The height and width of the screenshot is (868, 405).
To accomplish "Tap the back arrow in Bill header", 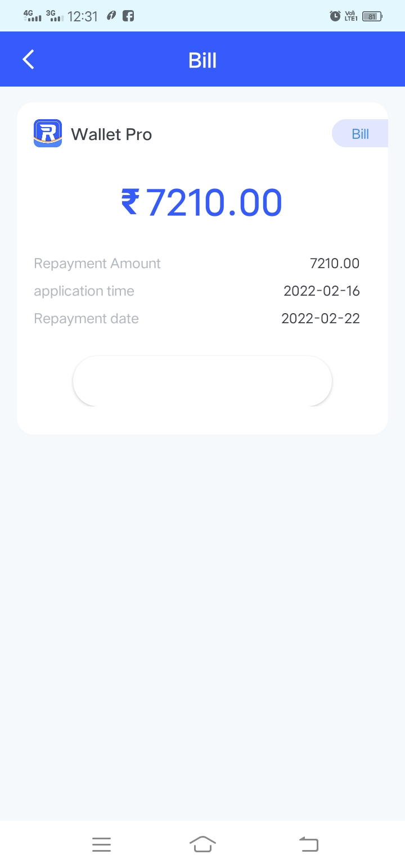I will tap(28, 59).
